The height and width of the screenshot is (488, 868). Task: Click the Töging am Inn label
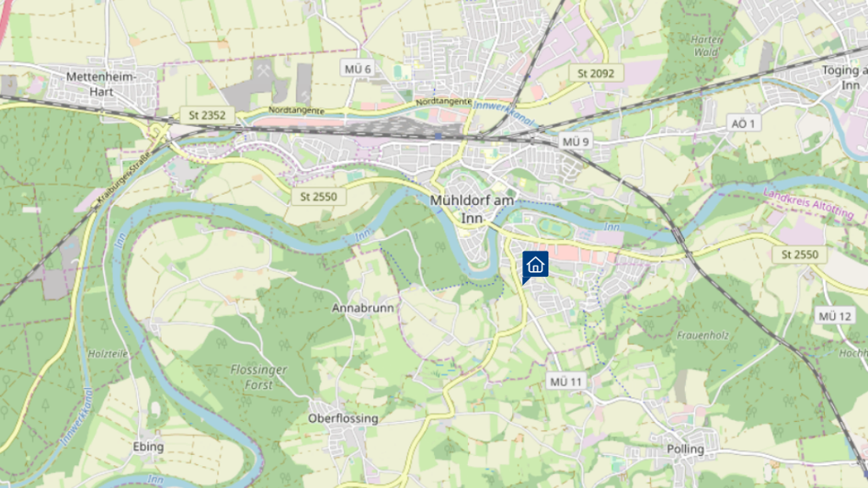click(844, 77)
